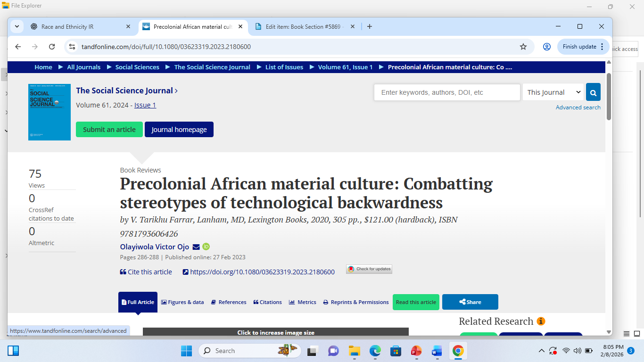The image size is (644, 362).
Task: Click the keyword search input field
Action: coord(447,92)
